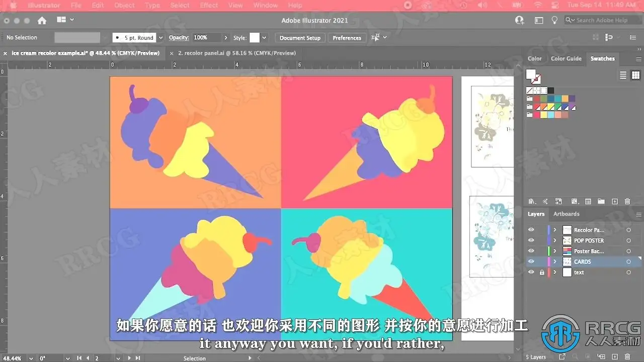Screen dimensions: 644x362
Task: Switch swatches to list view
Action: (623, 75)
